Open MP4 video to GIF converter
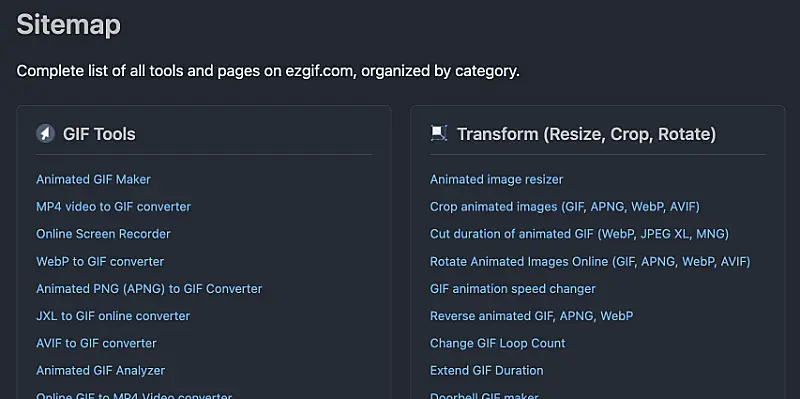The height and width of the screenshot is (399, 800). [113, 207]
